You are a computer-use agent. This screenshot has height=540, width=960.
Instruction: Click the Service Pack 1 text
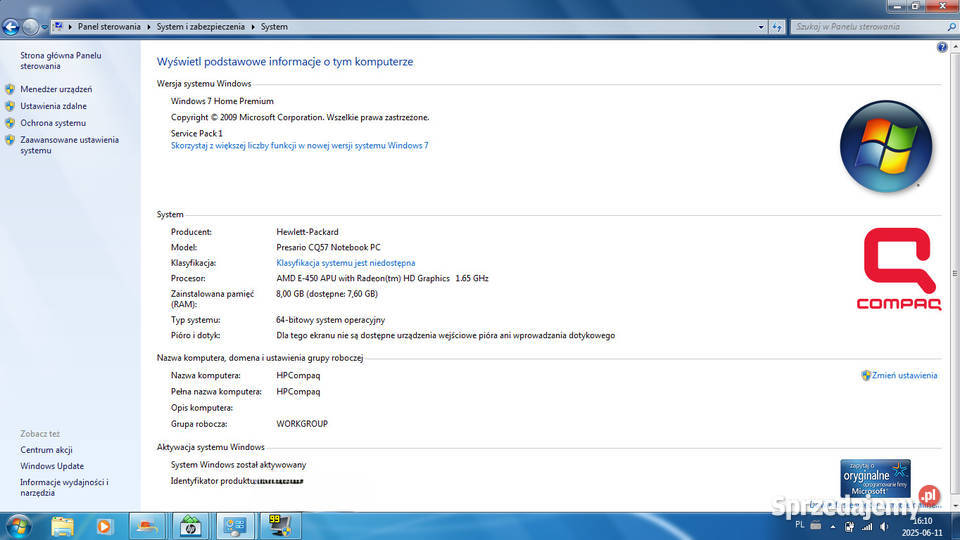[x=197, y=133]
